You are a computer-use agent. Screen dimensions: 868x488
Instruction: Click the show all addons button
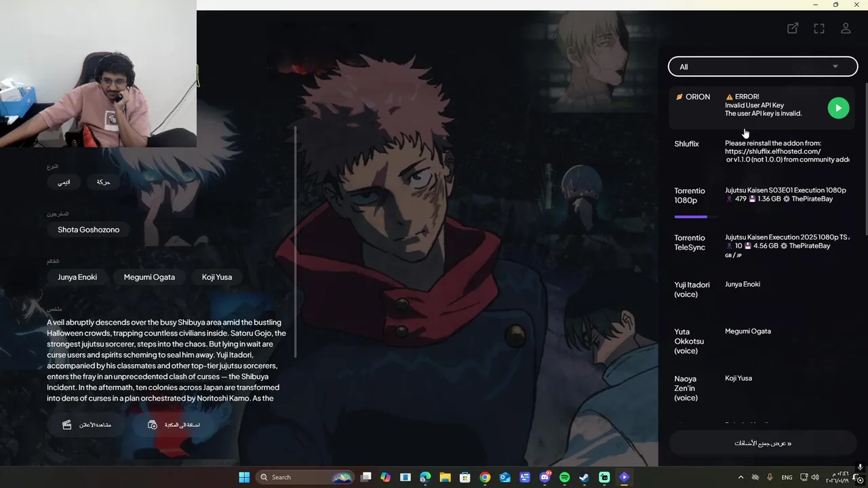pos(763,443)
